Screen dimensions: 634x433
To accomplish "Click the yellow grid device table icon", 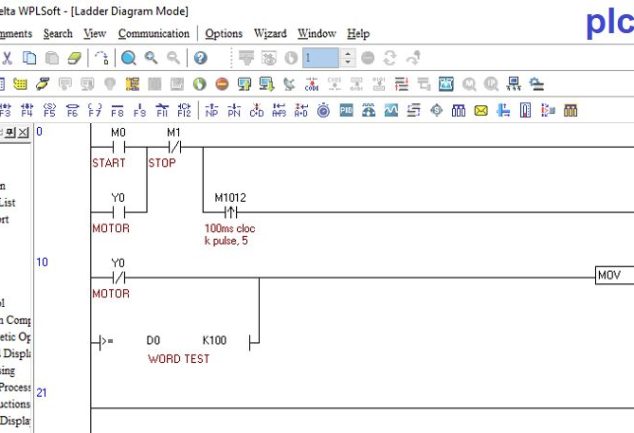I will 20,84.
